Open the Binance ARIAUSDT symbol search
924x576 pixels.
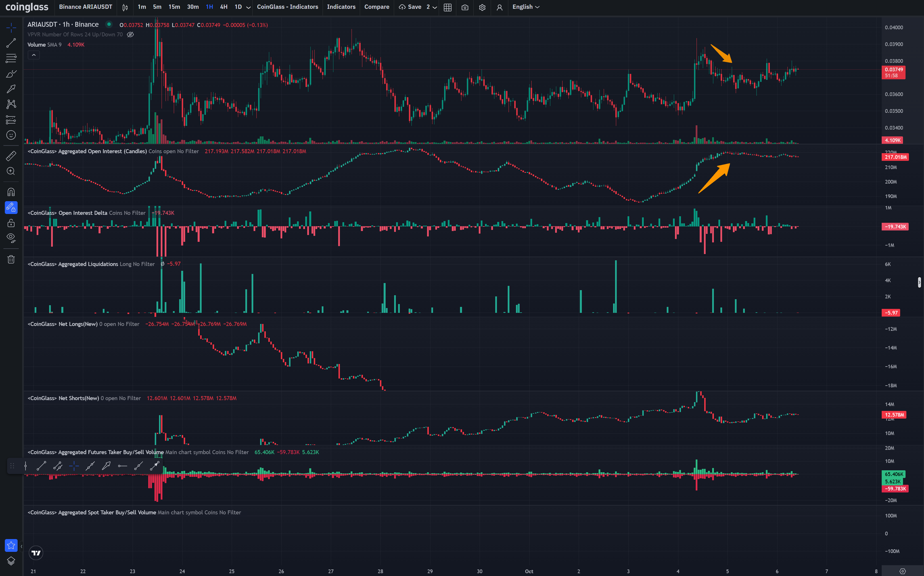pos(86,7)
